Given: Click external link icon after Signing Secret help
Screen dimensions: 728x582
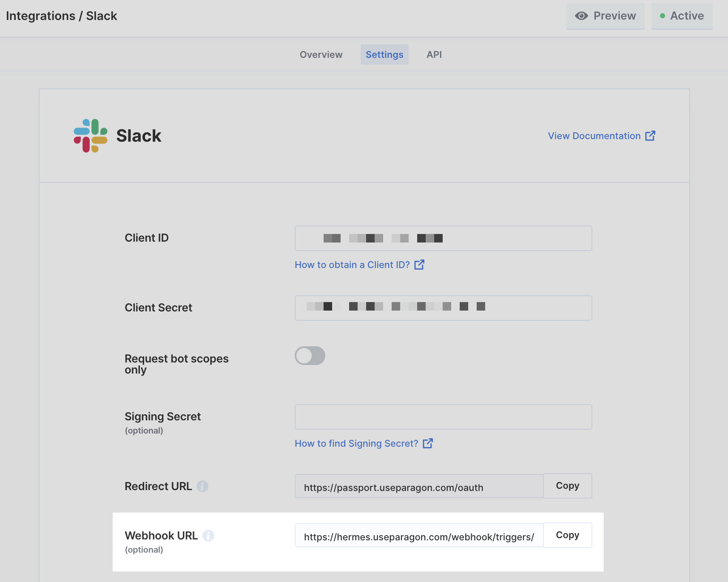Looking at the screenshot, I should (428, 443).
